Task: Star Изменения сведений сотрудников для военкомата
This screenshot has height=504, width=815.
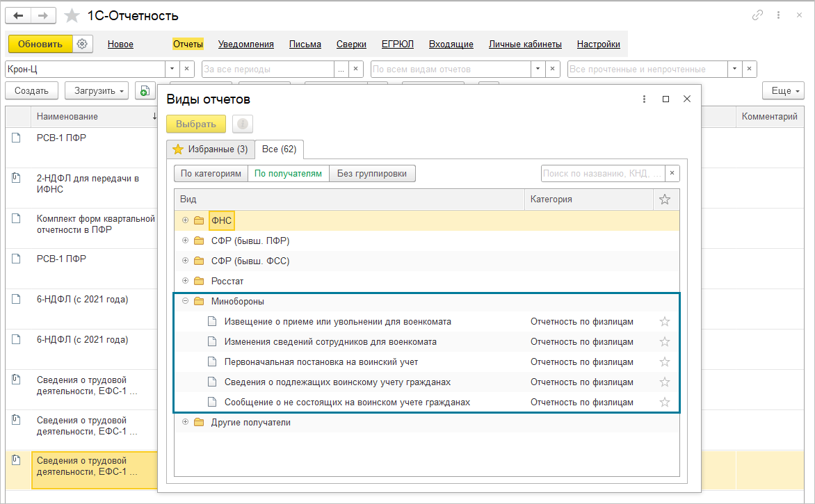Action: click(664, 342)
